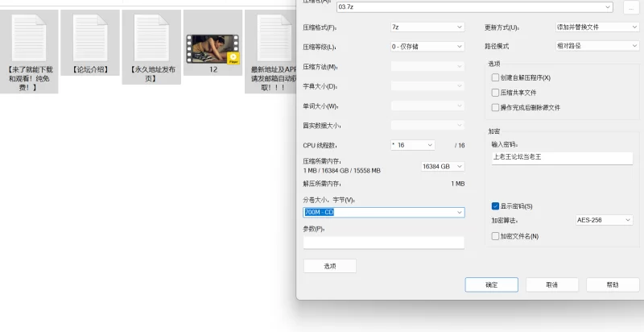The image size is (644, 332).
Task: Click the 压缩所需内存 value 1 MB / 16384 GB / 15558 MB
Action: tap(341, 171)
